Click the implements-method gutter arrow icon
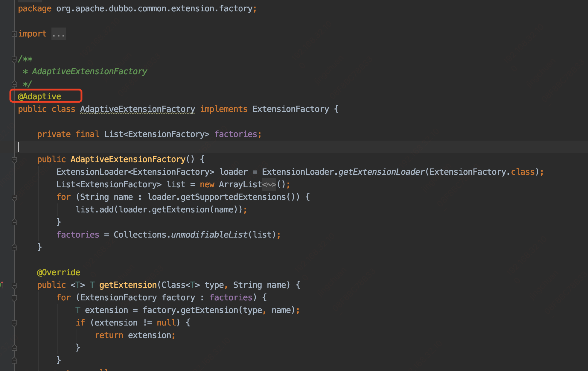The width and height of the screenshot is (588, 371). click(x=2, y=285)
